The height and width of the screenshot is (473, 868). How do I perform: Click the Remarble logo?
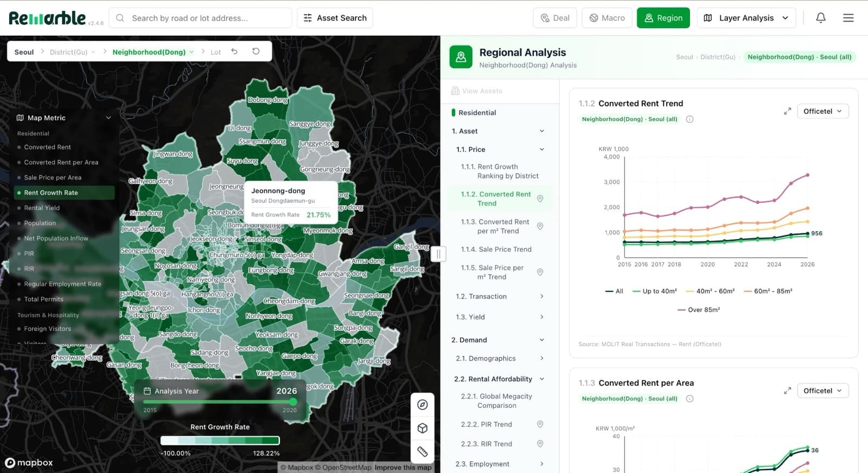pyautogui.click(x=47, y=18)
